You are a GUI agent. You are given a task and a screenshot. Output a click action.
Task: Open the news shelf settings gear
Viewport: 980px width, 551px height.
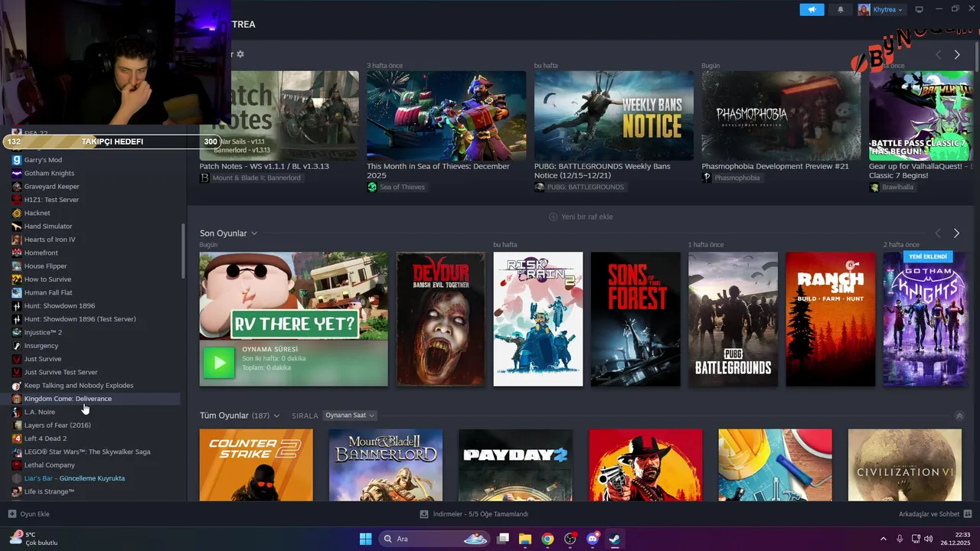240,54
